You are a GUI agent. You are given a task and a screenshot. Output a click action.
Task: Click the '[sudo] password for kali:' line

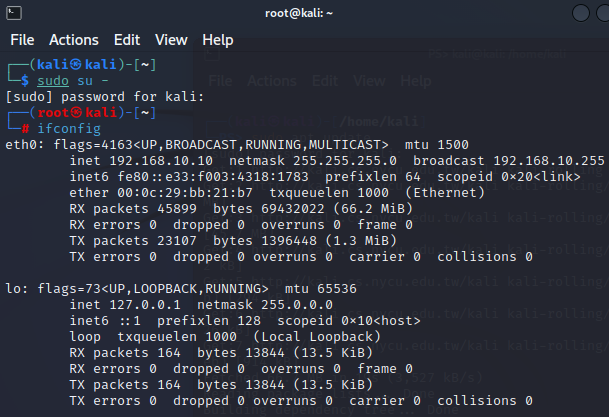(105, 97)
